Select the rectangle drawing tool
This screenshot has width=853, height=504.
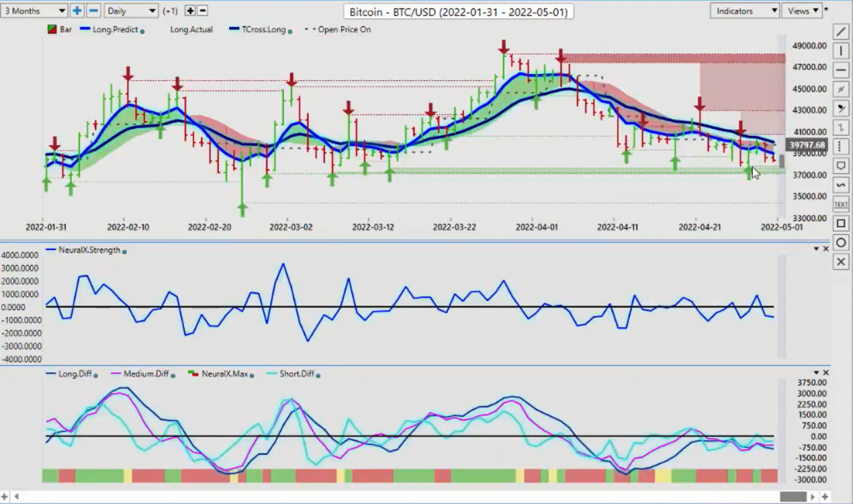tap(841, 223)
